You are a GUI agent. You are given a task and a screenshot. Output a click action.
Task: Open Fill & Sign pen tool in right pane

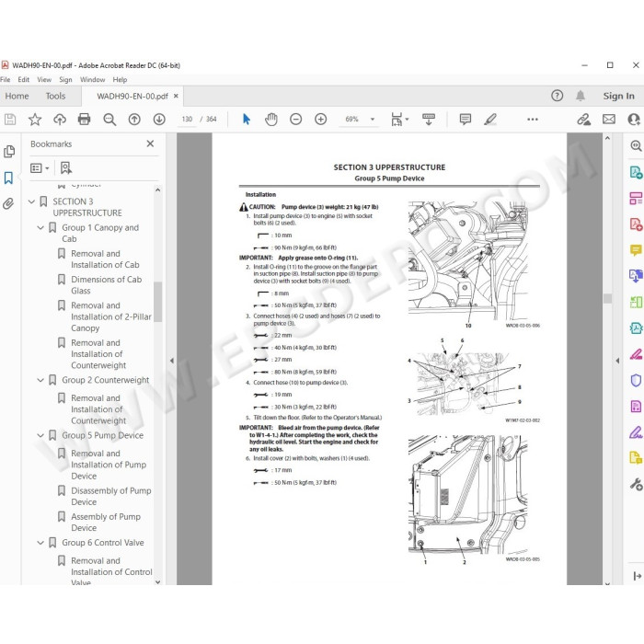pyautogui.click(x=636, y=432)
